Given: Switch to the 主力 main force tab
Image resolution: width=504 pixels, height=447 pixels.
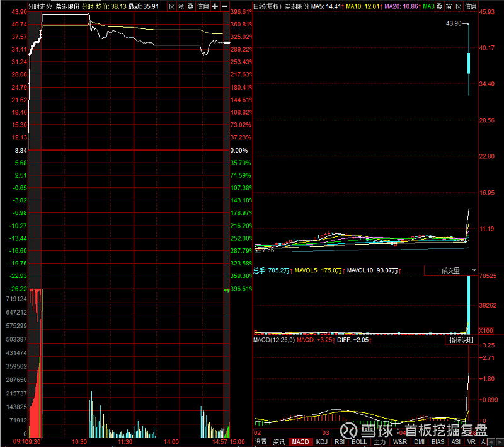Looking at the screenshot, I should (x=380, y=442).
